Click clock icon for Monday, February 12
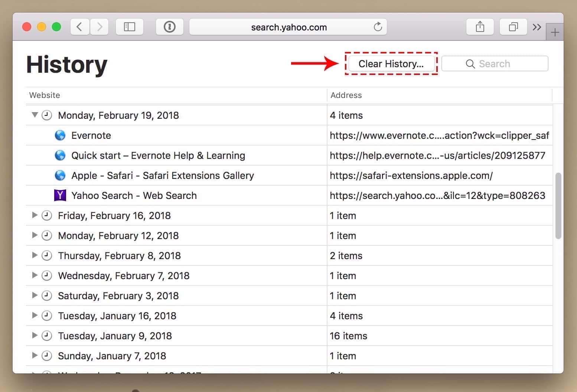The image size is (577, 392). coord(46,235)
